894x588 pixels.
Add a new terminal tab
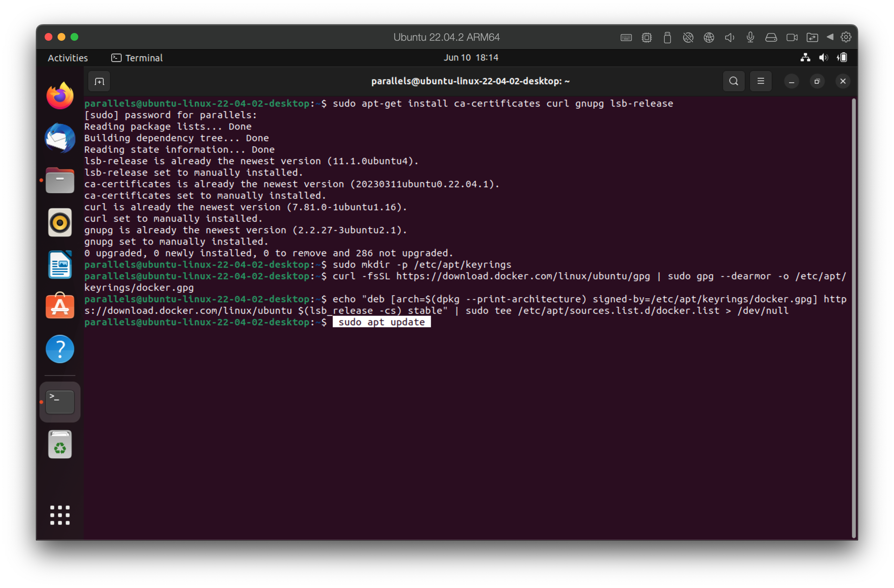(x=99, y=81)
